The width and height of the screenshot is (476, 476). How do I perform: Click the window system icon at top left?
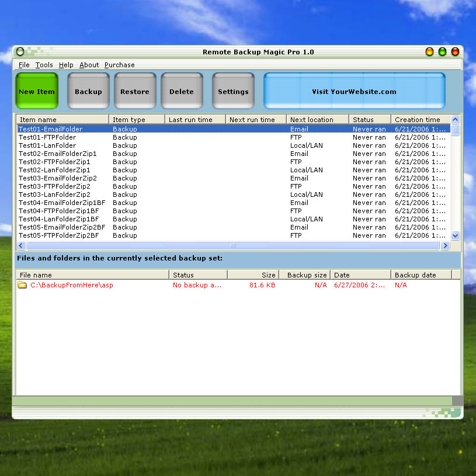[20, 51]
